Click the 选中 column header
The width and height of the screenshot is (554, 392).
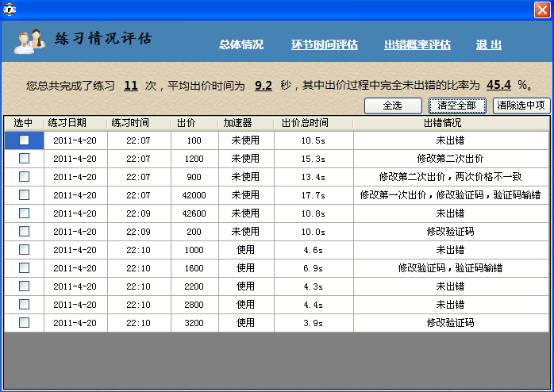point(24,123)
